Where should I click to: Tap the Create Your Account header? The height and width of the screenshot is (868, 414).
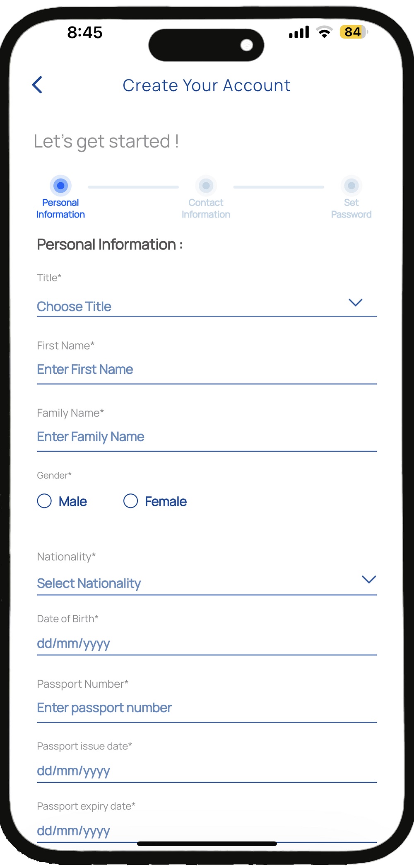(207, 85)
